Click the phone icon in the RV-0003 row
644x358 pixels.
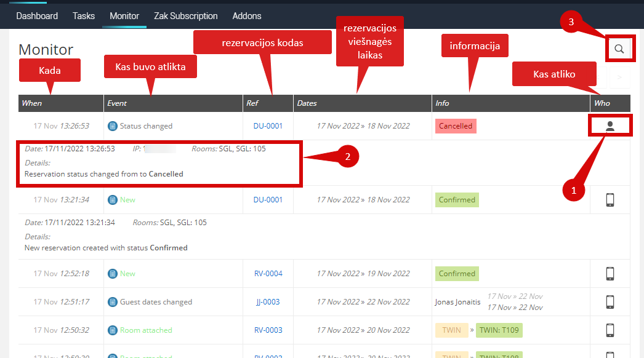(x=610, y=330)
